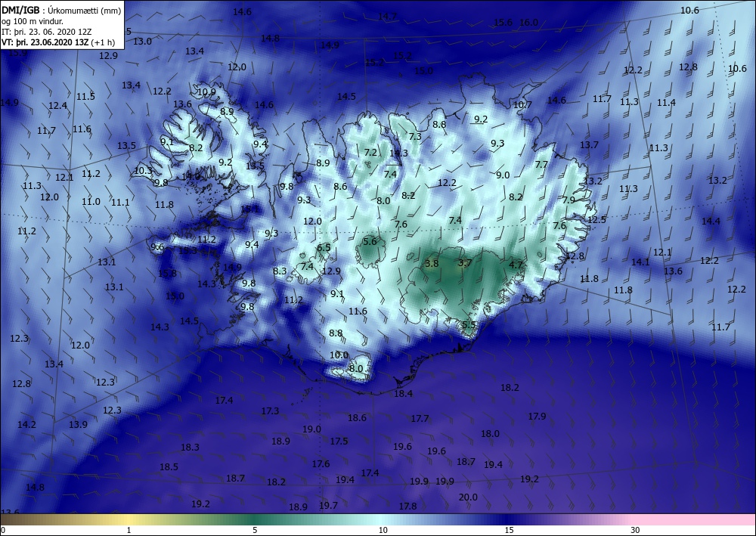Click the map value '14.1'
This screenshot has width=756, height=536.
click(640, 262)
